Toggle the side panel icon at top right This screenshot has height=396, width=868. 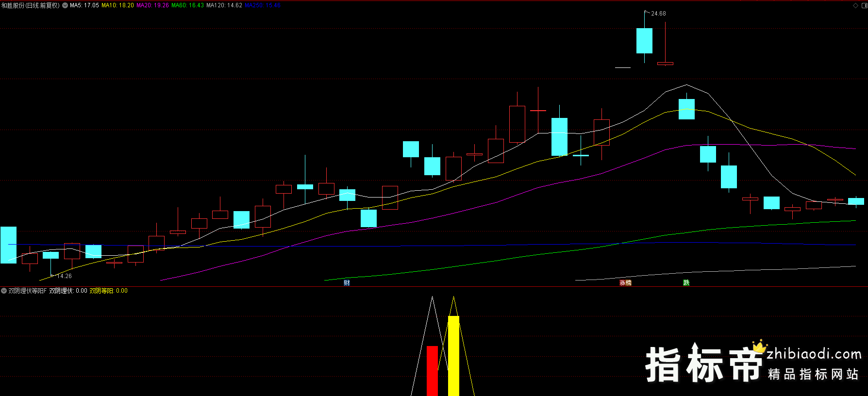pos(864,5)
